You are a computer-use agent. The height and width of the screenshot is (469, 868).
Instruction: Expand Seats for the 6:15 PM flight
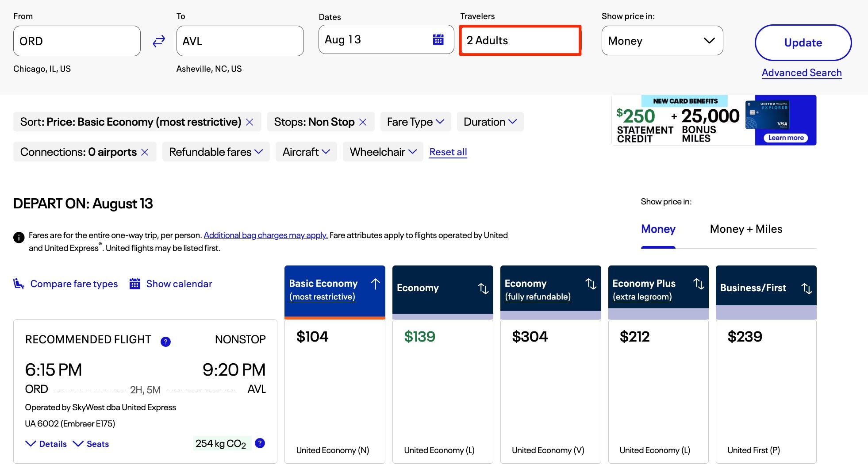coord(91,444)
